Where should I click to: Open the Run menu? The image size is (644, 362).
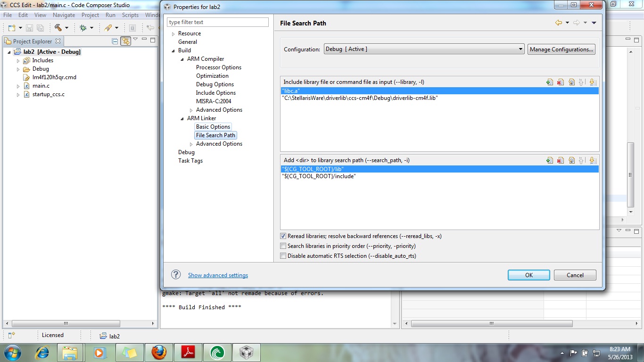110,15
